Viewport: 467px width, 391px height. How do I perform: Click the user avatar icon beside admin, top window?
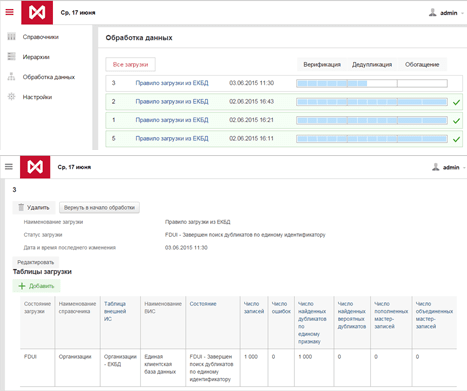pyautogui.click(x=433, y=13)
